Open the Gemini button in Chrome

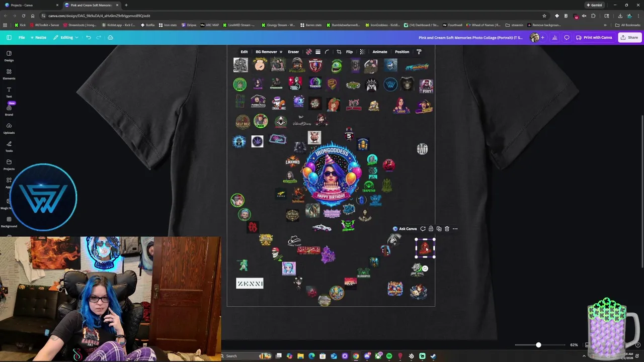594,5
